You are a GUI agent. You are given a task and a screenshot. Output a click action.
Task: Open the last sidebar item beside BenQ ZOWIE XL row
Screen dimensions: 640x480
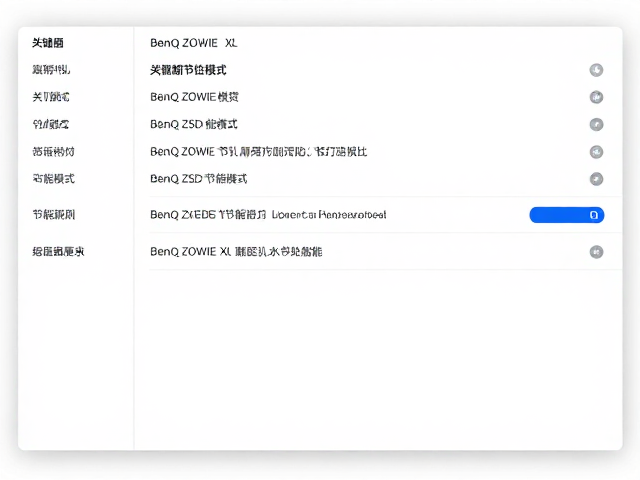point(58,251)
